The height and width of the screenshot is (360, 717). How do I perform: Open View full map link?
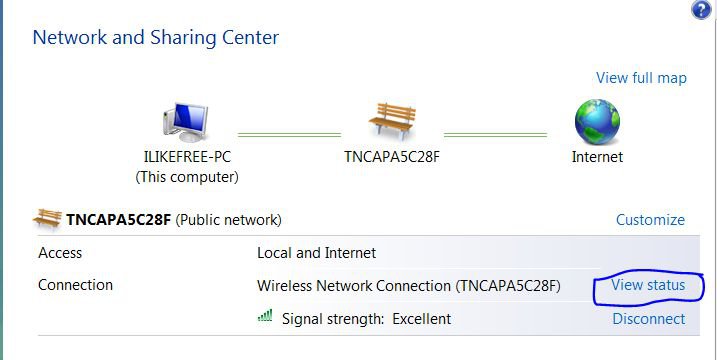641,78
